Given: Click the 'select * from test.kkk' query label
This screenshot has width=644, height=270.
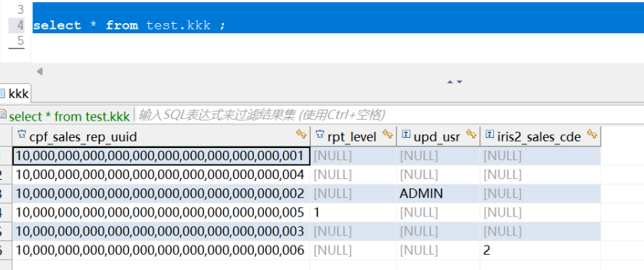Looking at the screenshot, I should 69,116.
